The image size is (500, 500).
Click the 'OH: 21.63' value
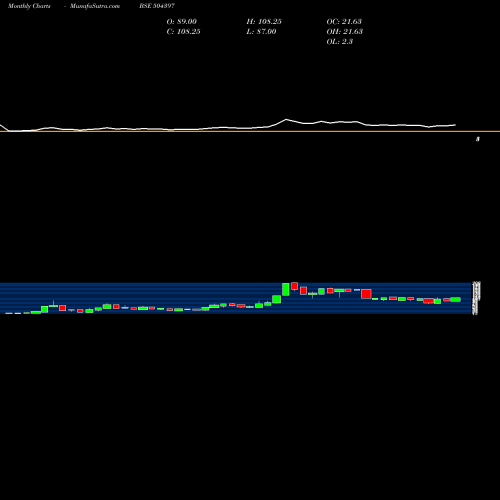coord(345,32)
